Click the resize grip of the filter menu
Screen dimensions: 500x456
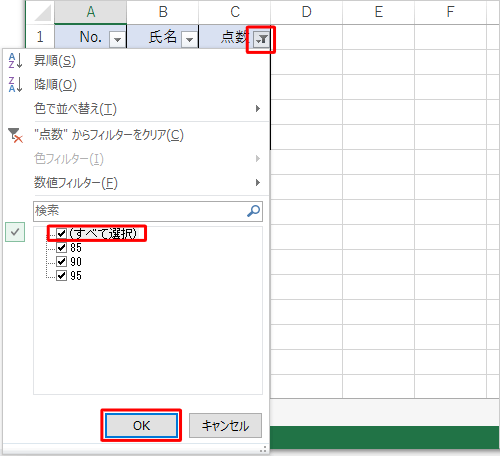pyautogui.click(x=263, y=449)
